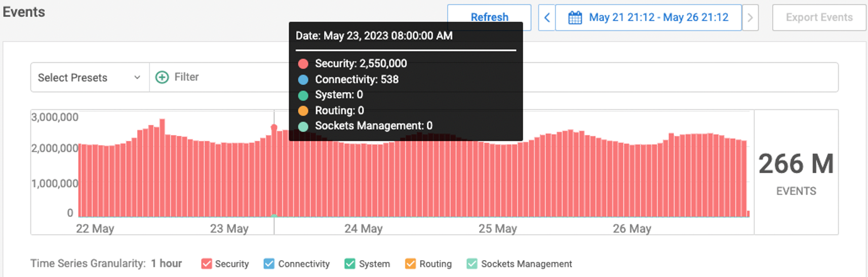Viewport: 868px width, 277px height.
Task: Click the Export Events button
Action: (819, 17)
